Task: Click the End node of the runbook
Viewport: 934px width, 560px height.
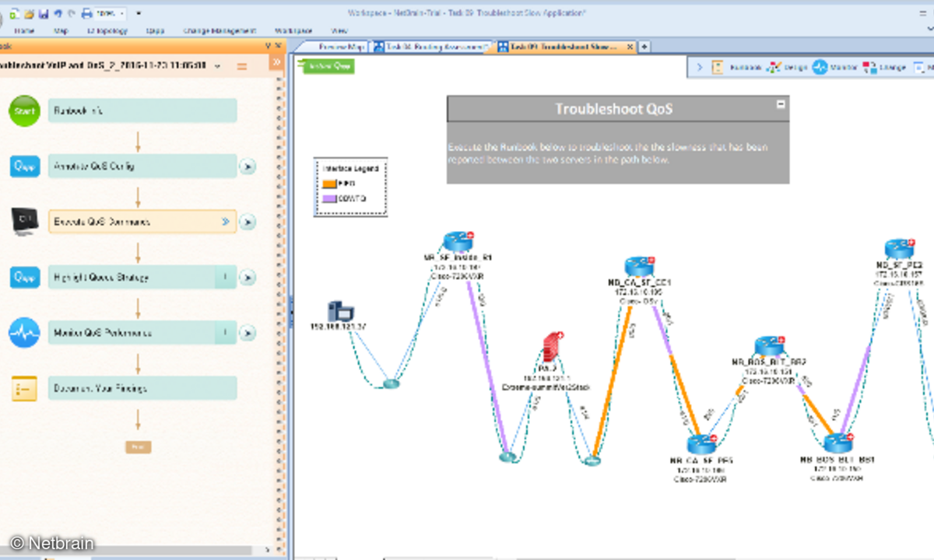Action: pos(138,447)
